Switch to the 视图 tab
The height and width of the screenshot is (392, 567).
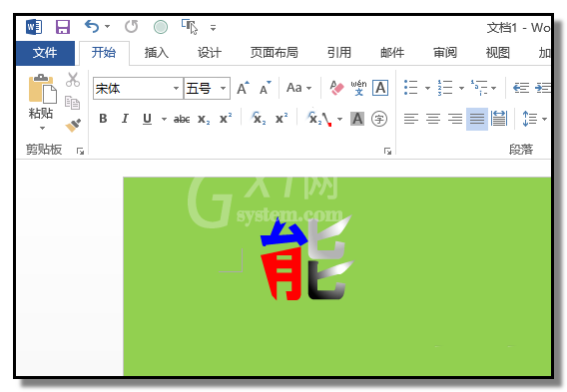pyautogui.click(x=498, y=53)
